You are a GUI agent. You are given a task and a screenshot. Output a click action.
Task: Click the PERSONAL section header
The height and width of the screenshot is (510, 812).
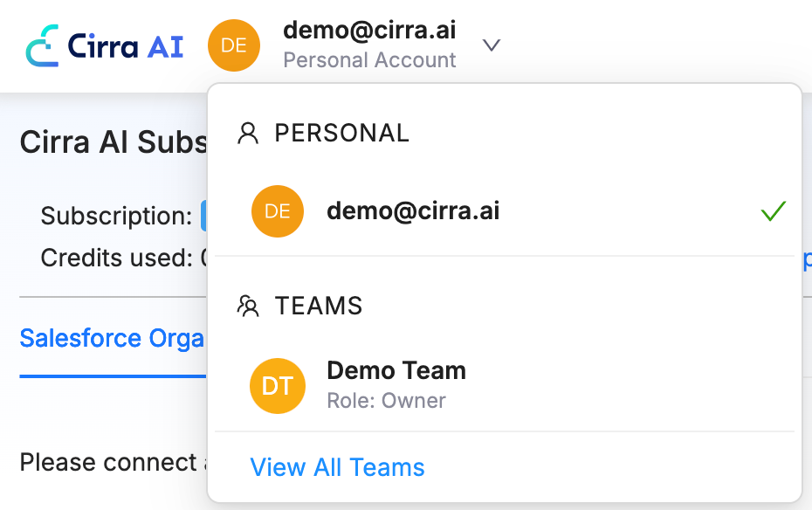point(341,133)
